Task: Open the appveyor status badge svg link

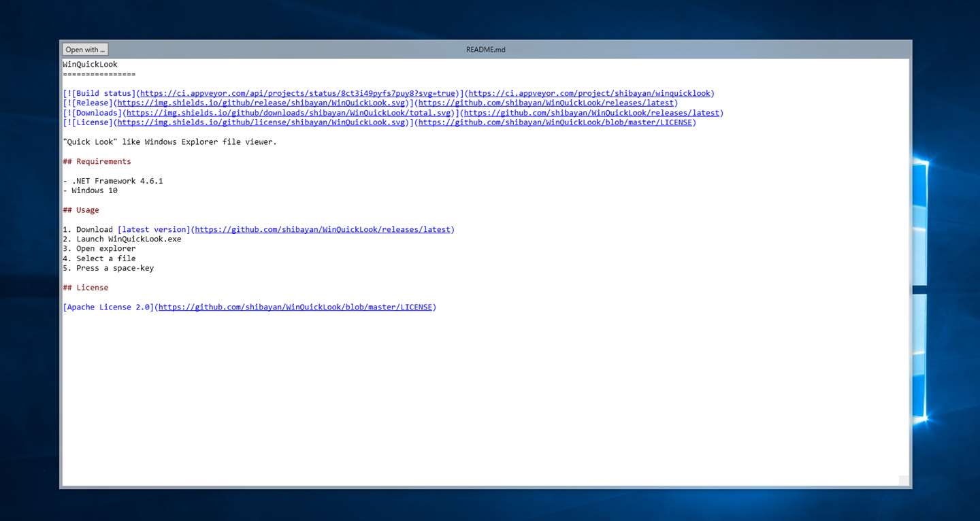Action: click(298, 94)
